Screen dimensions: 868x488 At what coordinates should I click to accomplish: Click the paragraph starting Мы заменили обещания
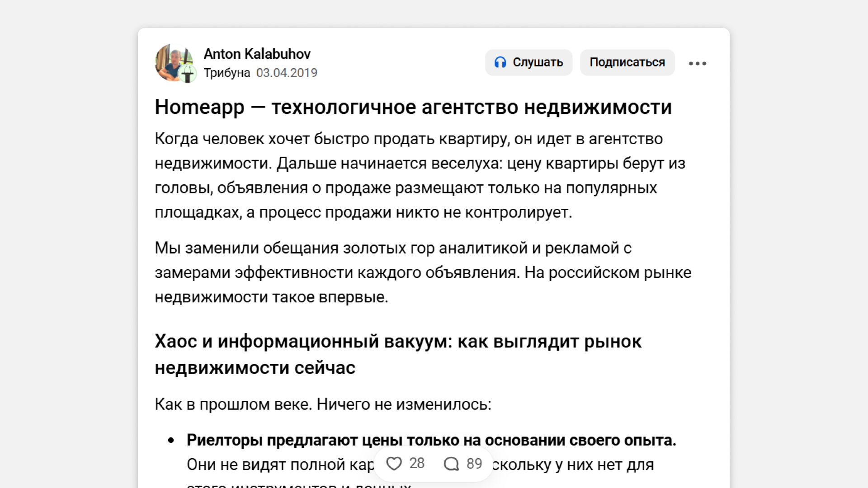(422, 272)
